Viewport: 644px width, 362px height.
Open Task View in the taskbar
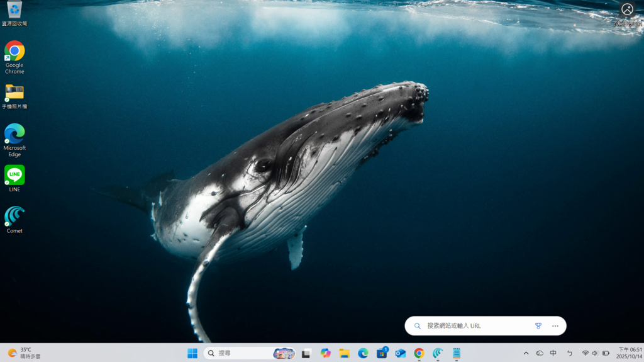(x=306, y=353)
